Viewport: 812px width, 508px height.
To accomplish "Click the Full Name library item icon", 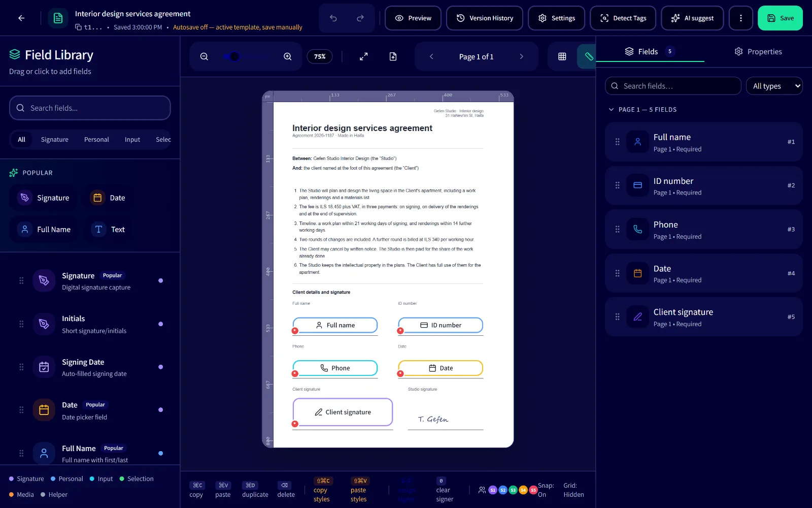I will (x=44, y=453).
